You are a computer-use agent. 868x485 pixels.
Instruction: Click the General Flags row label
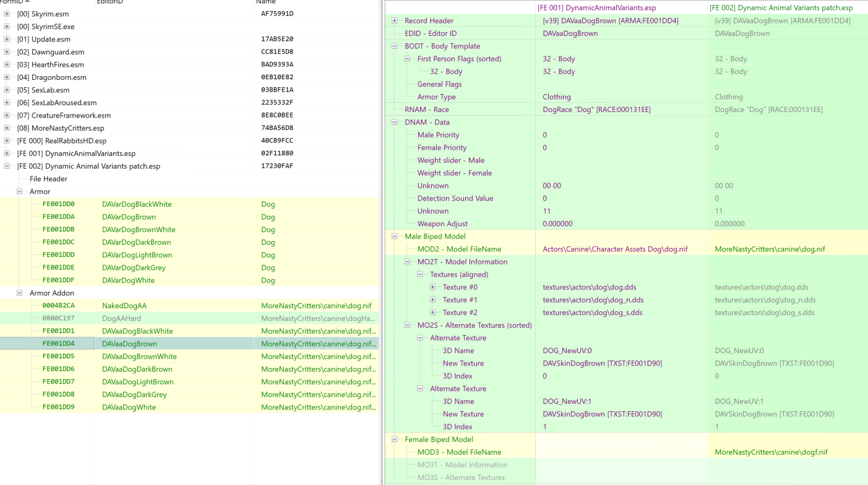coord(439,84)
